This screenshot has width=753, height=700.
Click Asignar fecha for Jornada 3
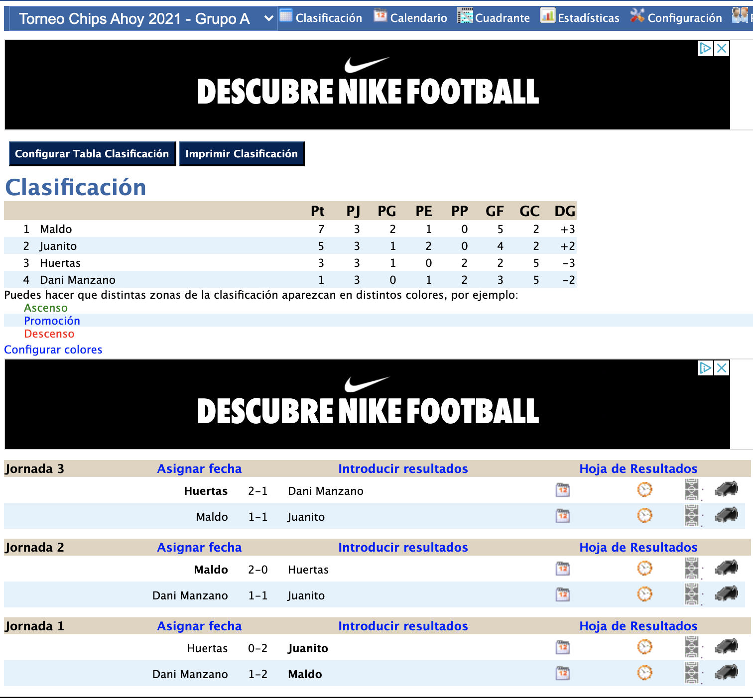click(x=199, y=468)
